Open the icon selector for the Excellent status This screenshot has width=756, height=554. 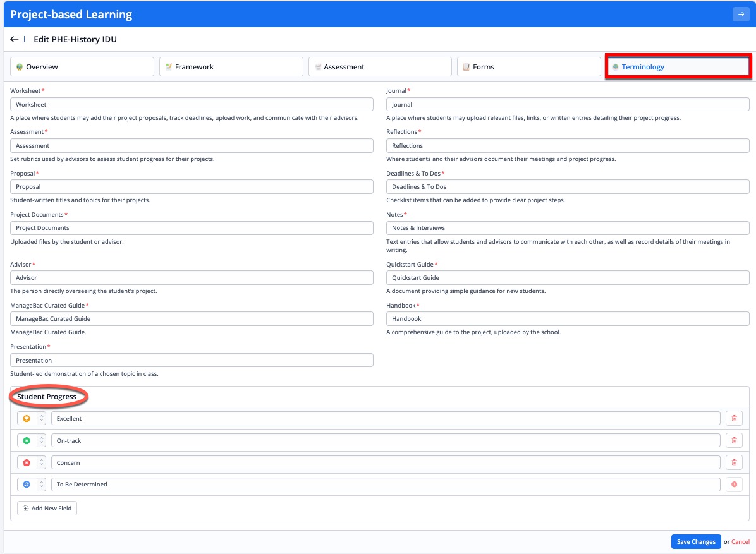point(32,418)
